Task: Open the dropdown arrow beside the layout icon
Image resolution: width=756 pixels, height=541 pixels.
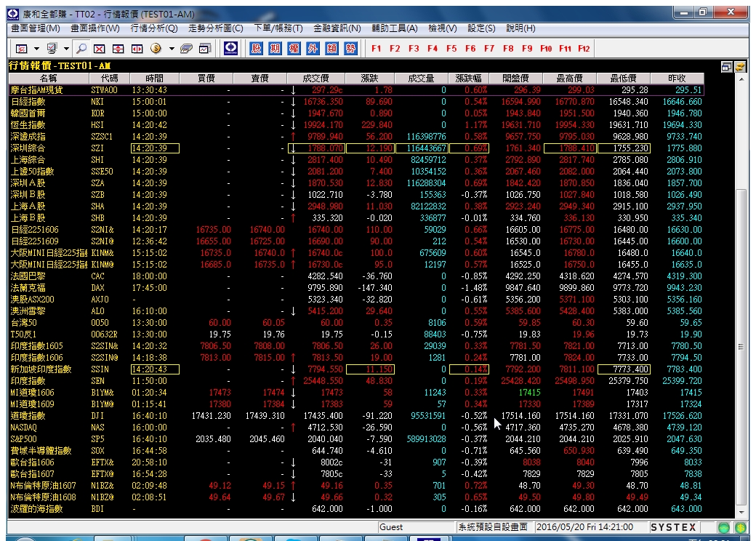Action: [x=36, y=49]
